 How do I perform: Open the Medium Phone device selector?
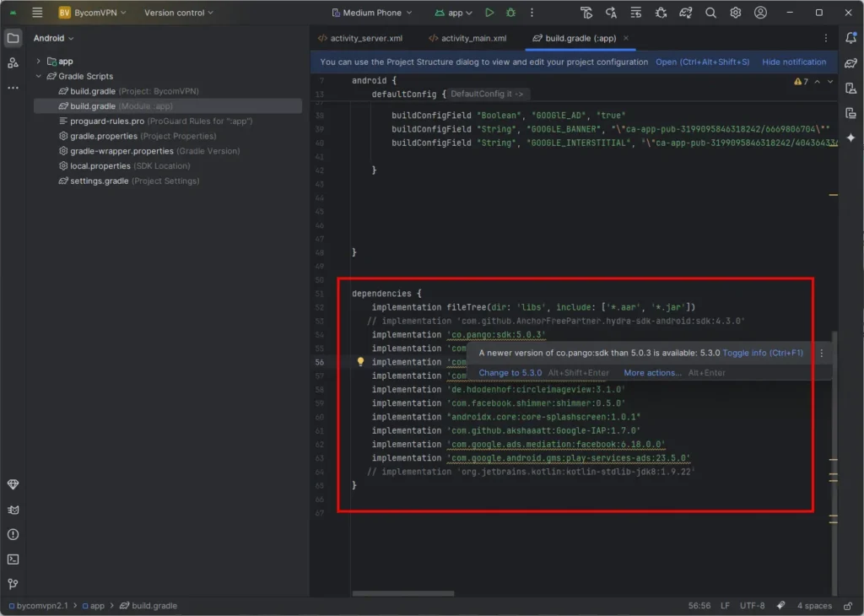pos(372,12)
